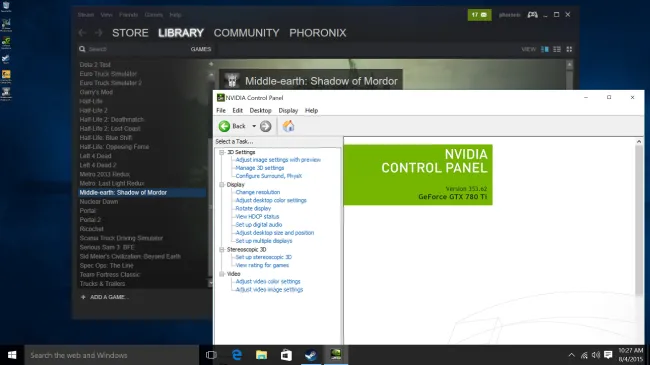Open the Desktop menu in NVIDIA Control Panel
This screenshot has height=365, width=650.
tap(260, 110)
